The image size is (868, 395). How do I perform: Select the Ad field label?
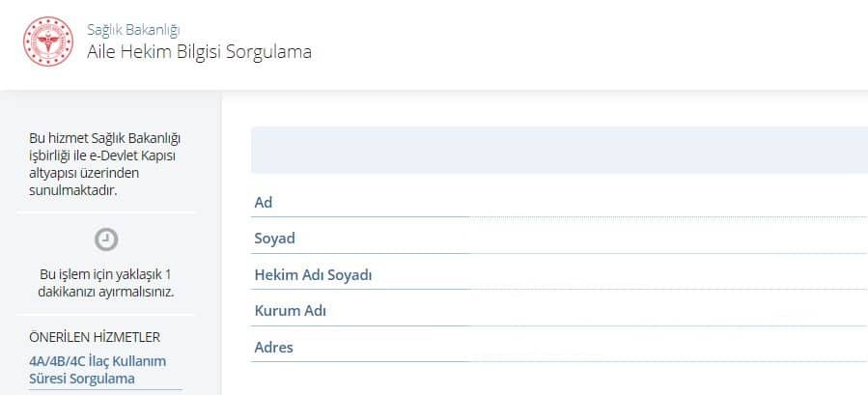(x=264, y=202)
